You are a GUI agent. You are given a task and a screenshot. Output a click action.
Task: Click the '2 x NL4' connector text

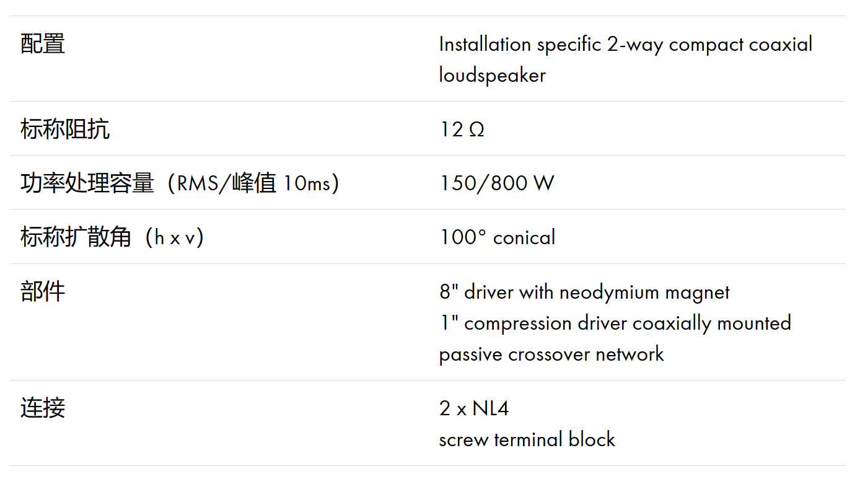point(475,408)
